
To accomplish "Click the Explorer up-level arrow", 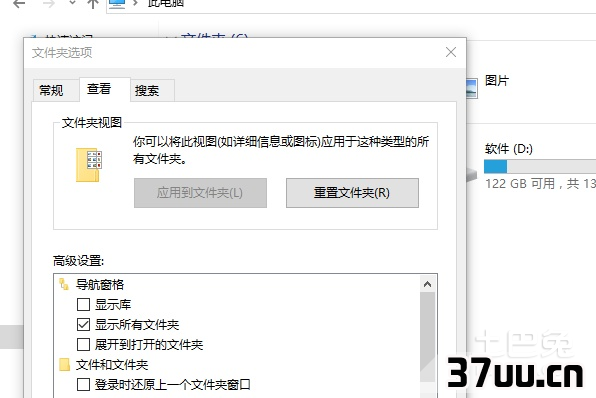I will [93, 4].
